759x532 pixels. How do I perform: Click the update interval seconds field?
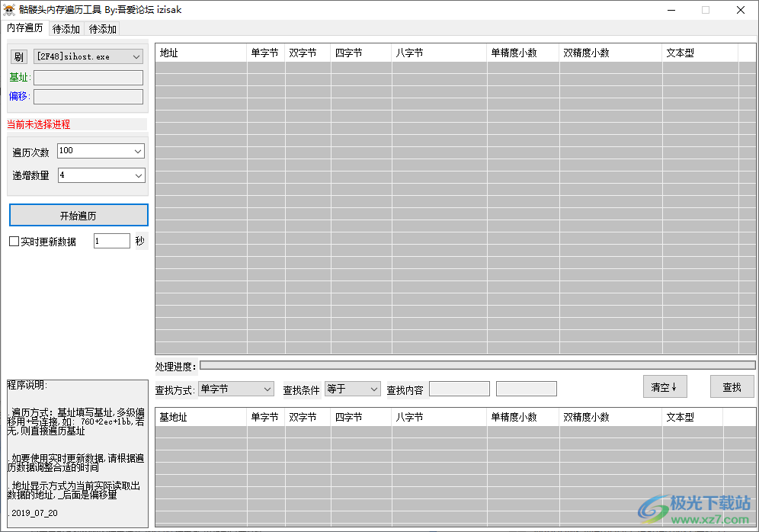112,241
